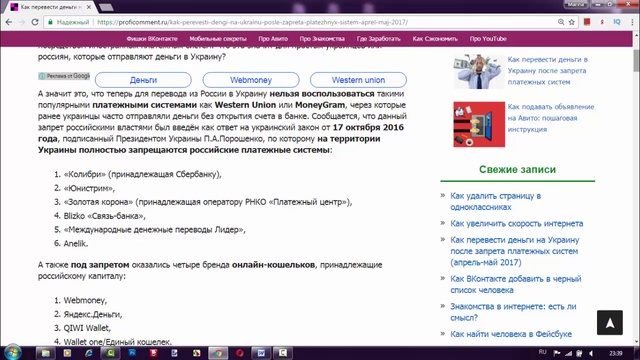Image resolution: width=640 pixels, height=360 pixels.
Task: Click the vertical page scrollbar thumb
Action: (636, 61)
